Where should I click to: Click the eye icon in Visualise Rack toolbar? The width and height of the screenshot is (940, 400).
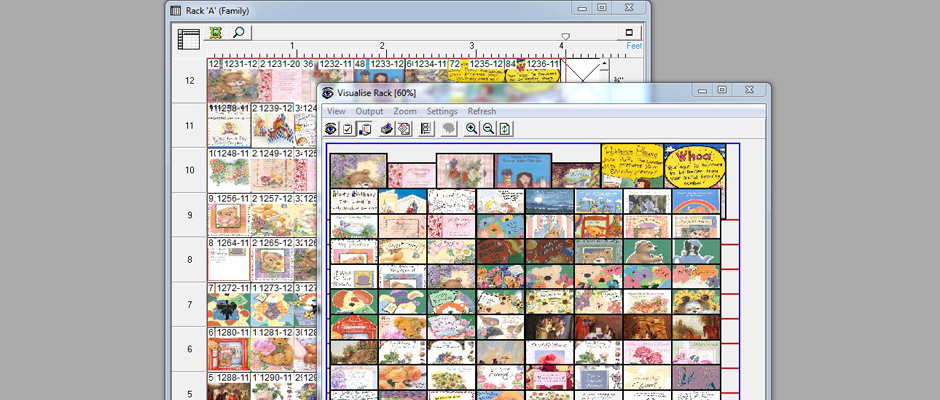(x=332, y=129)
